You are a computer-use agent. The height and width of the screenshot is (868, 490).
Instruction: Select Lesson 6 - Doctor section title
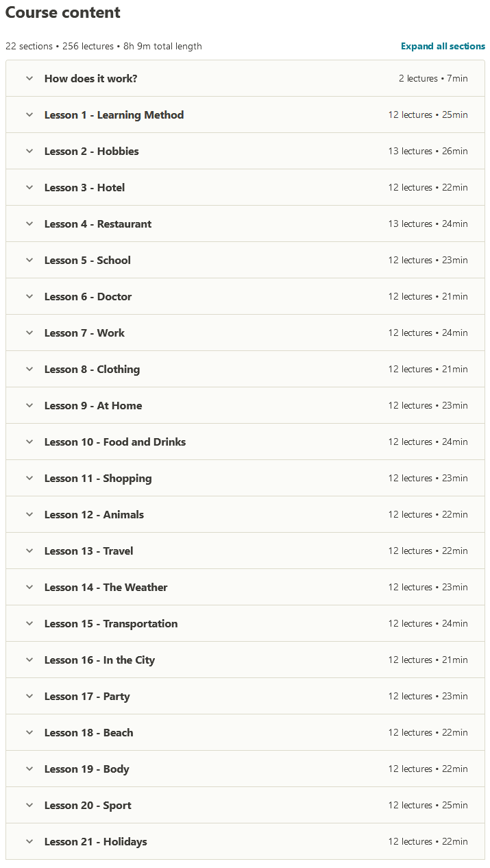(x=88, y=297)
